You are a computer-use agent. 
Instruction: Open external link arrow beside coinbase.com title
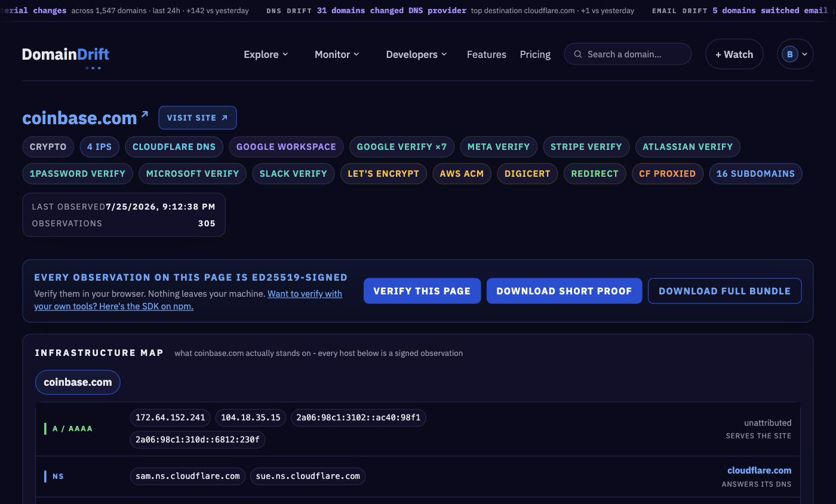tap(144, 114)
